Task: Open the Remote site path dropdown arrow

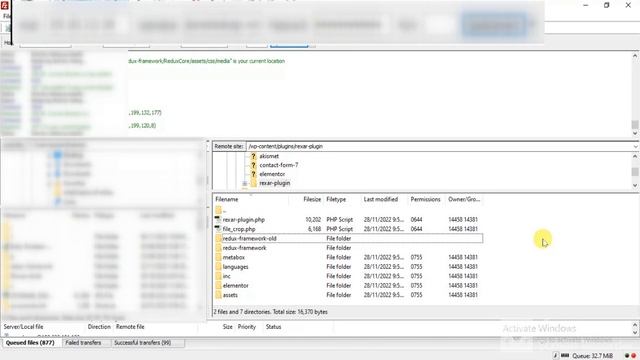Action: click(636, 147)
